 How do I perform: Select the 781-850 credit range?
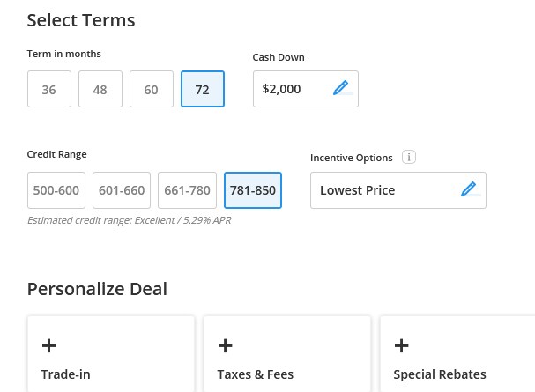pyautogui.click(x=253, y=190)
